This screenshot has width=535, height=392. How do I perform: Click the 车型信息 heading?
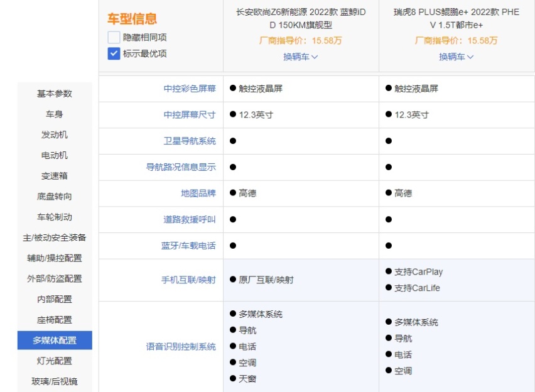pos(132,18)
